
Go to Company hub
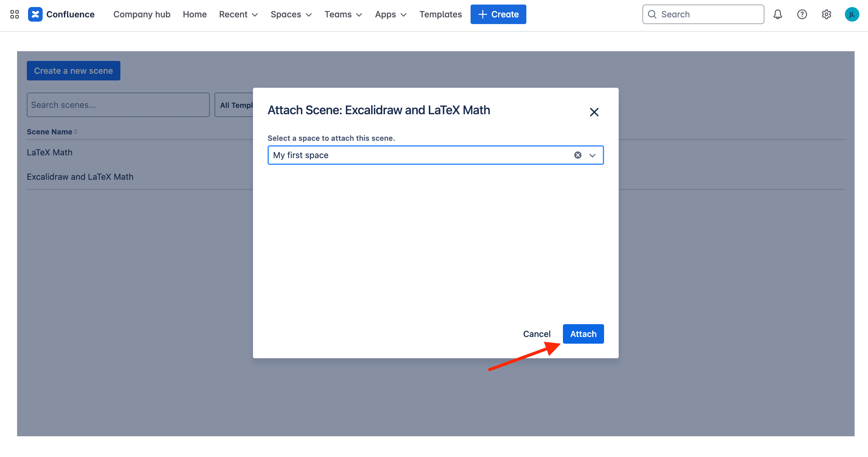coord(142,14)
